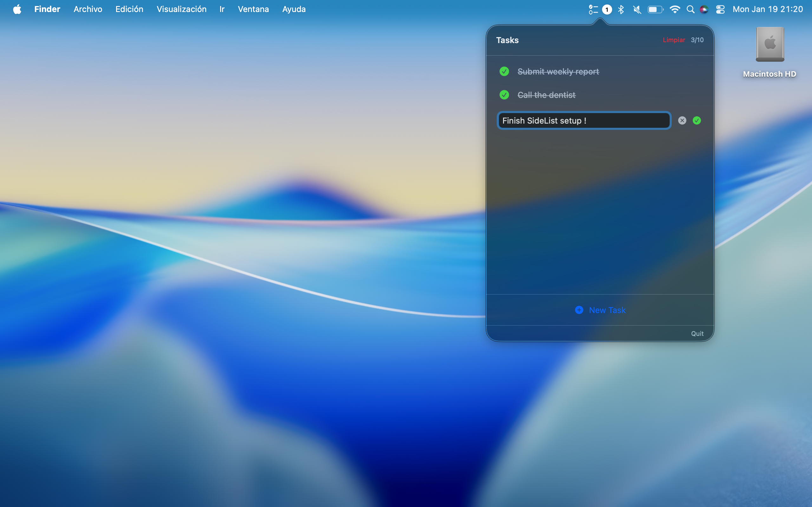Cancel the new task with the X icon
Screen dimensions: 812x507
tap(682, 120)
